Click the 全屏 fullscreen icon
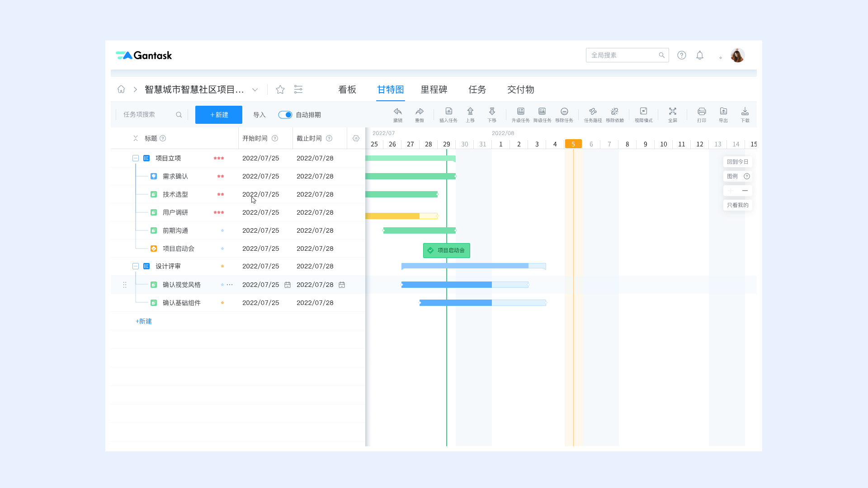Image resolution: width=868 pixels, height=488 pixels. [x=673, y=111]
